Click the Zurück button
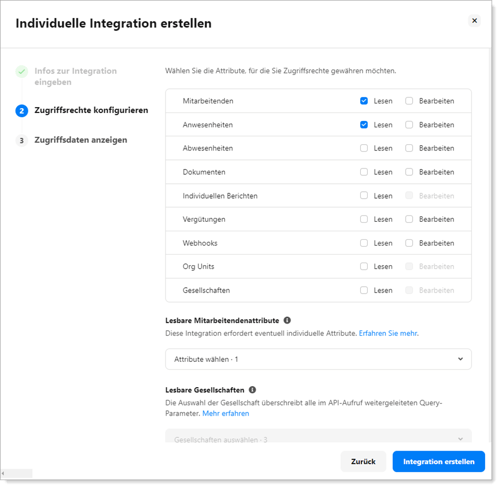Image resolution: width=500 pixels, height=488 pixels. tap(363, 461)
